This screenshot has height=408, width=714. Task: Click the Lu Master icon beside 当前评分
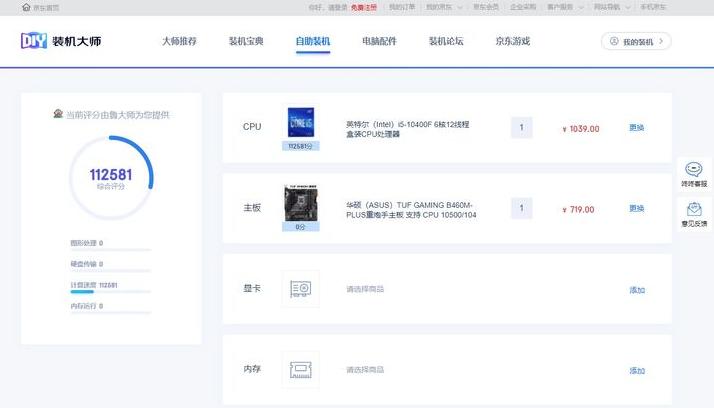click(58, 114)
